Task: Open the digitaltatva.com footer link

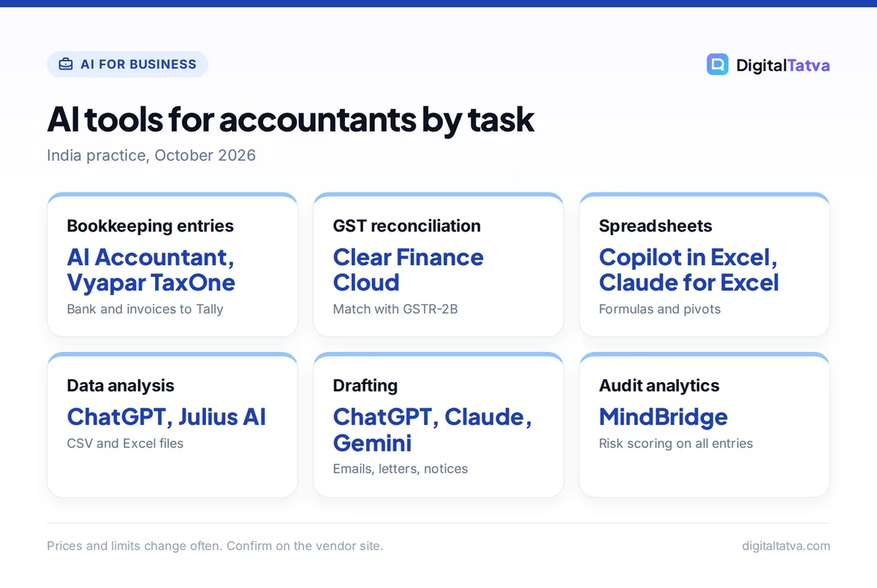Action: click(786, 546)
